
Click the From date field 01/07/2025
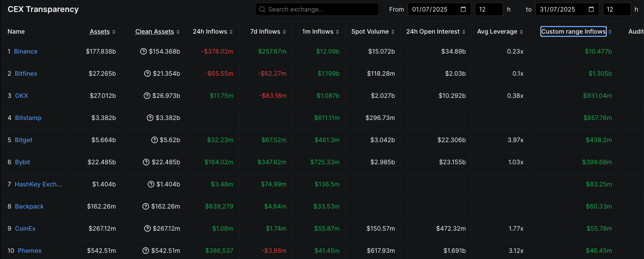coord(439,9)
